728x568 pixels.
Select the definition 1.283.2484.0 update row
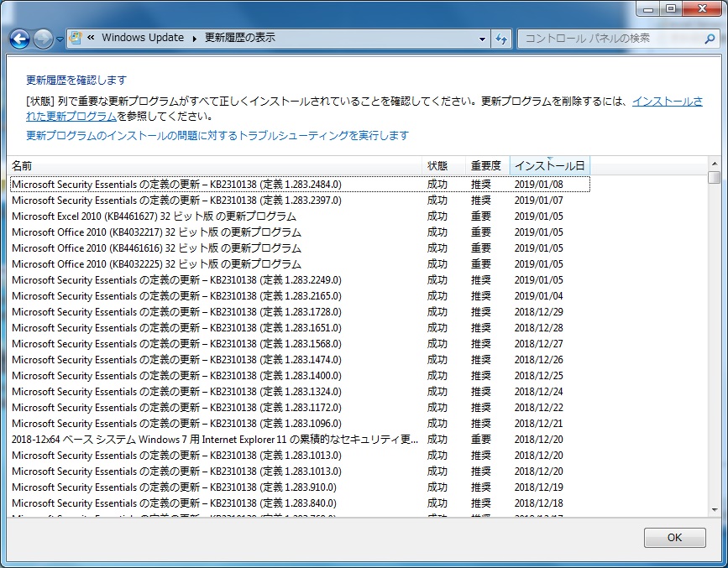click(x=300, y=185)
